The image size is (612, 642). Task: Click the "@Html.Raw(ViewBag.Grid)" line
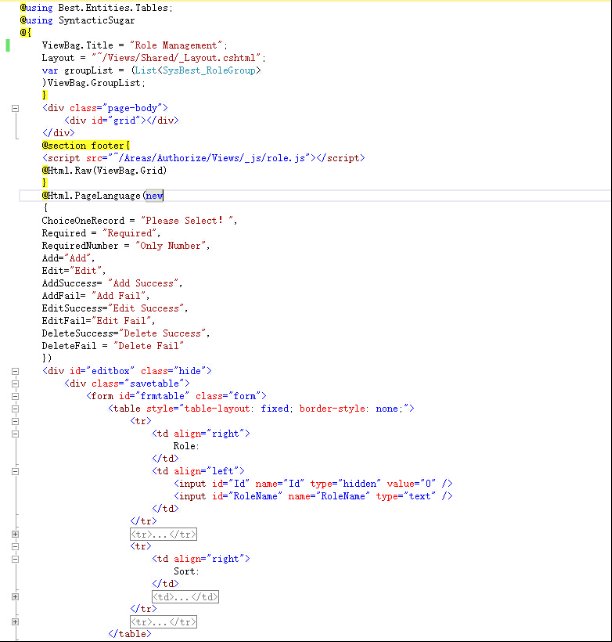click(x=104, y=170)
